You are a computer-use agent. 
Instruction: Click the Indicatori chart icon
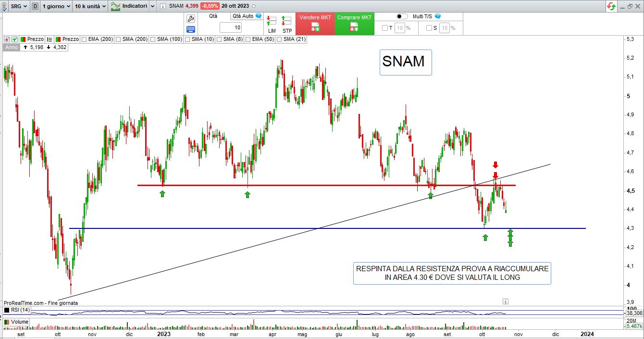tap(115, 6)
